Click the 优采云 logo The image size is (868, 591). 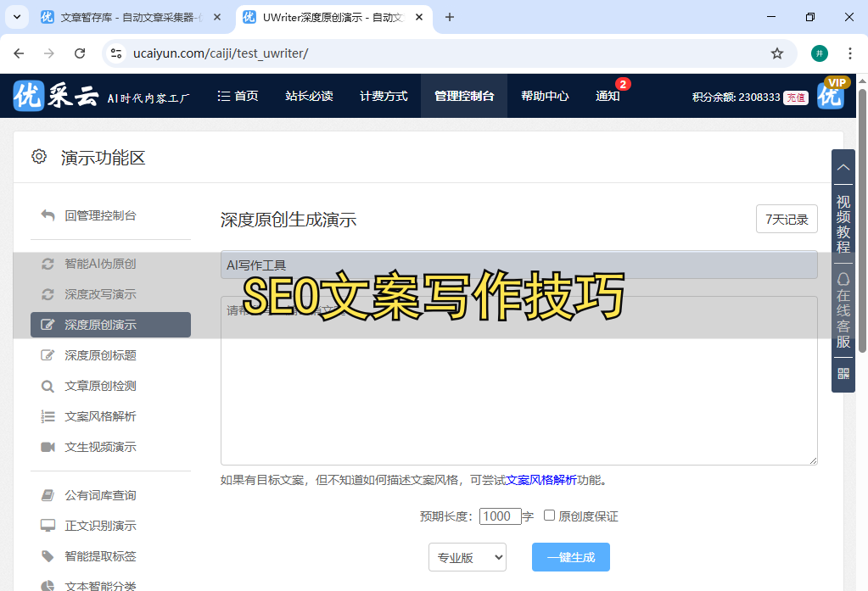(x=56, y=96)
